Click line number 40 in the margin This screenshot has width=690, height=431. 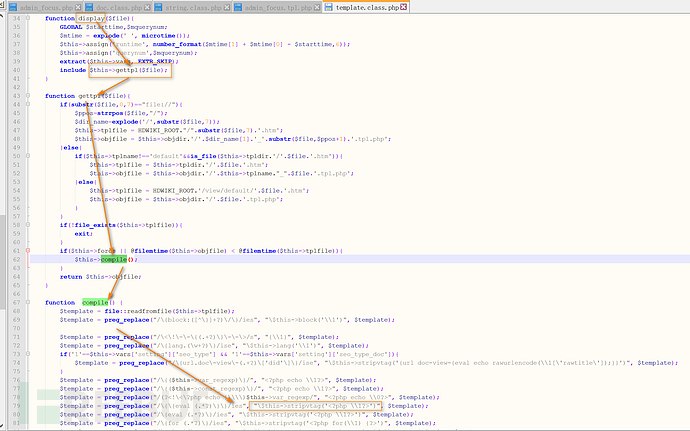tap(16, 70)
